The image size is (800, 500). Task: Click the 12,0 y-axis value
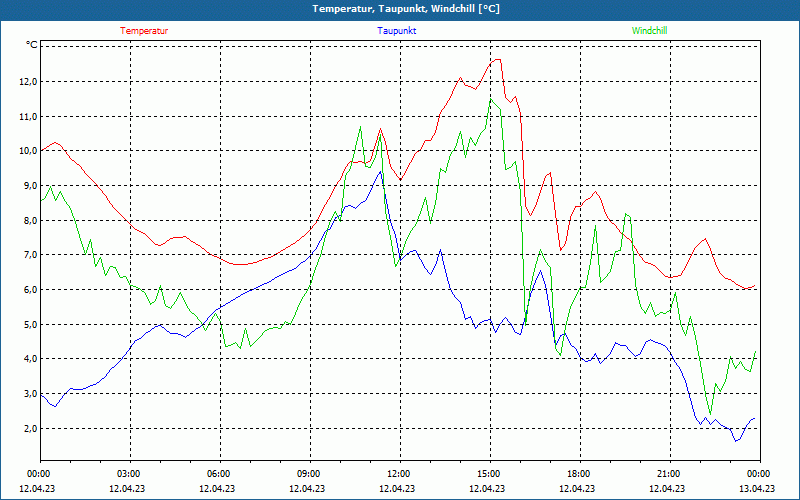(29, 82)
